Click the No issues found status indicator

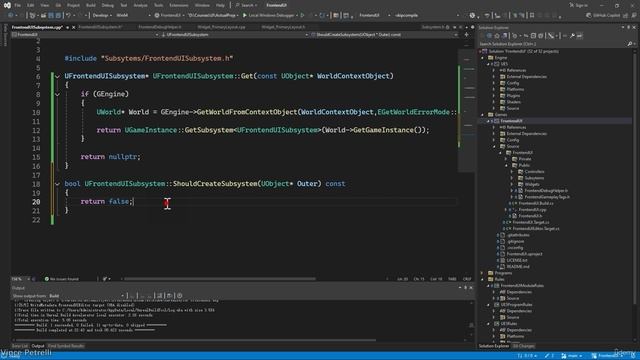(61, 279)
